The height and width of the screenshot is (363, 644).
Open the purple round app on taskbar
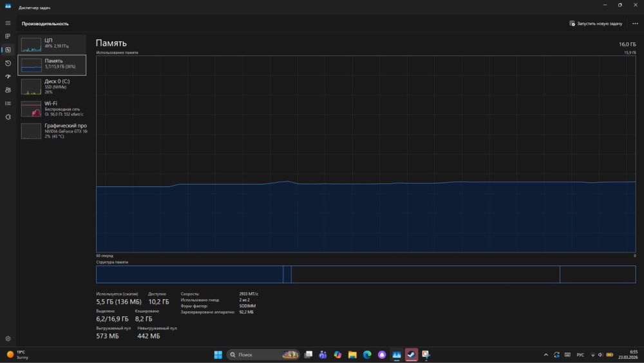(382, 355)
